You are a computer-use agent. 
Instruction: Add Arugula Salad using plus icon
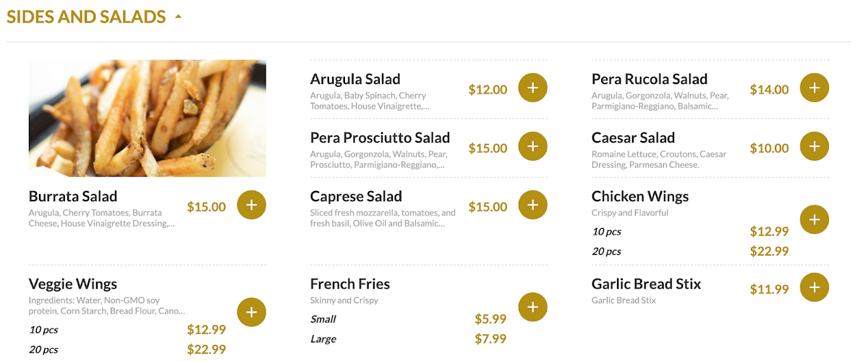[532, 88]
